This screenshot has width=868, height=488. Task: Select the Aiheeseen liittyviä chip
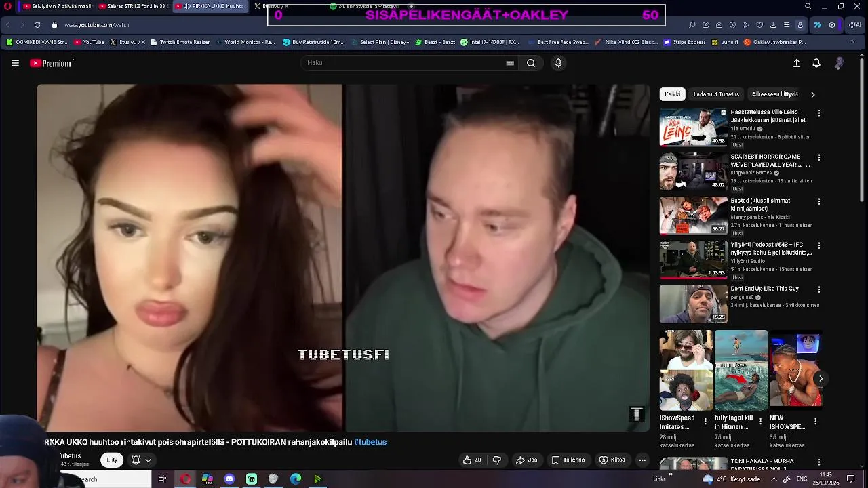click(x=774, y=94)
